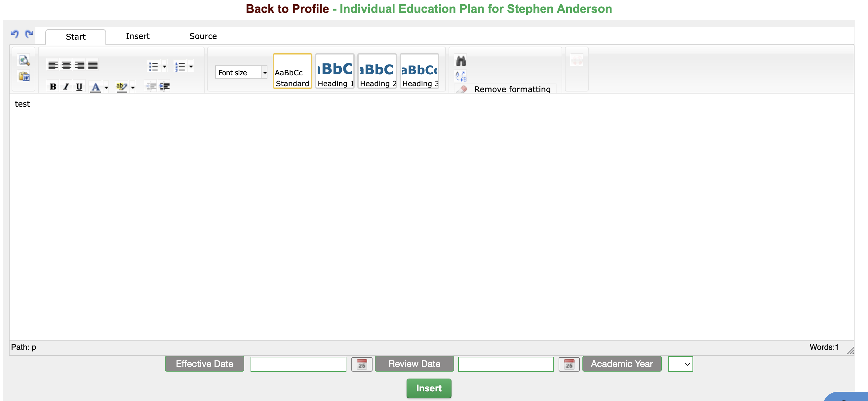
Task: Open the Preview icon in toolbar
Action: [x=24, y=60]
